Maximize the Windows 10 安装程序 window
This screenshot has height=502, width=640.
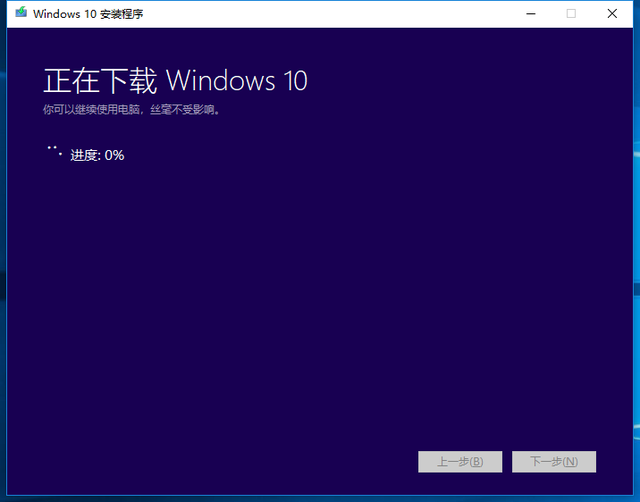tap(571, 14)
